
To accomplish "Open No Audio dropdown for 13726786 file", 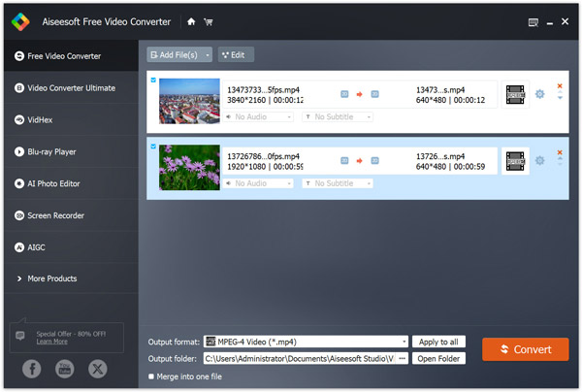I will [258, 183].
